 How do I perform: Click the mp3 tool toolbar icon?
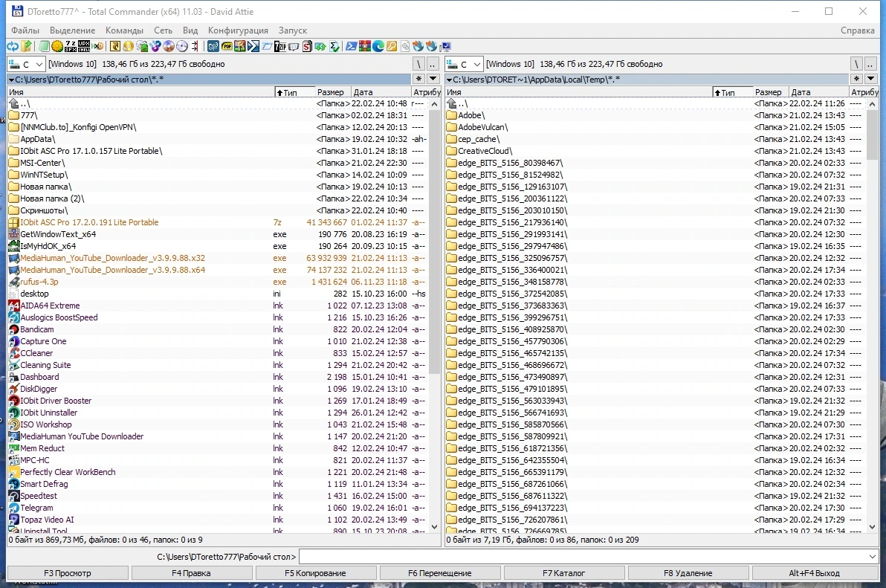[x=213, y=46]
